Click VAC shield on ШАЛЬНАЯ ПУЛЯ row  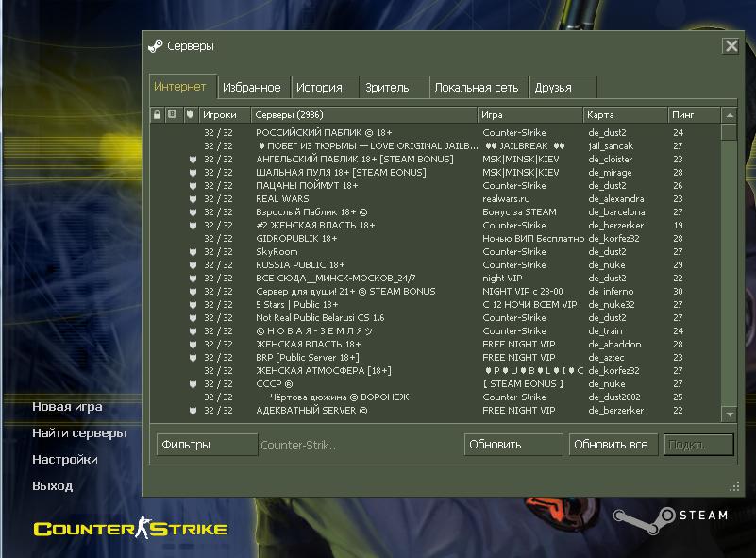(193, 172)
